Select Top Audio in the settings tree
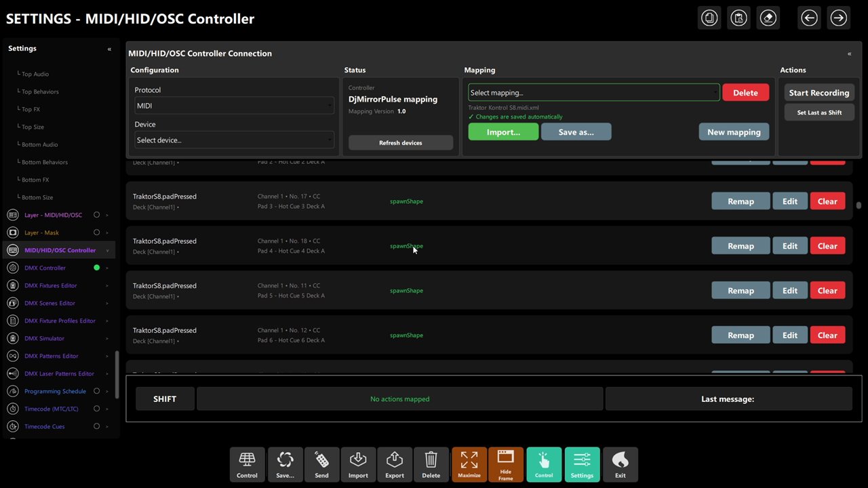The height and width of the screenshot is (488, 868). point(35,74)
